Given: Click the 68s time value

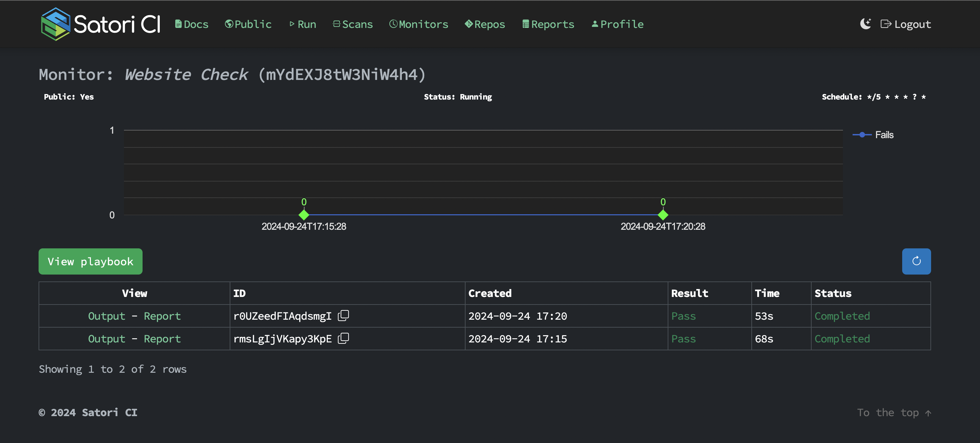Looking at the screenshot, I should click(x=764, y=339).
